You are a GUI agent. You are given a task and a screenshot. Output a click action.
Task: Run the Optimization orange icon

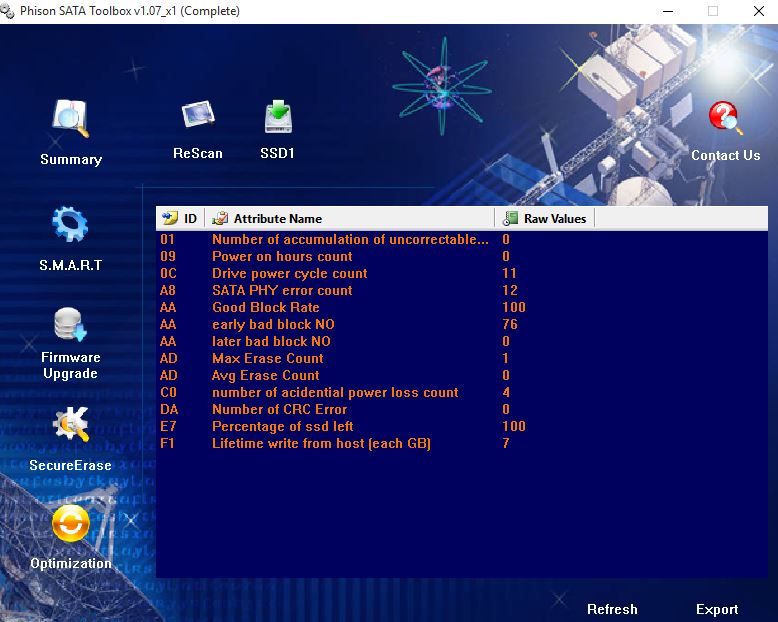point(70,524)
